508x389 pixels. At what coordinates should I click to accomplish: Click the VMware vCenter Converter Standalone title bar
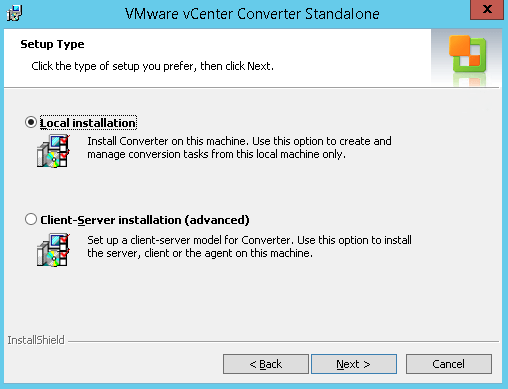tap(252, 14)
